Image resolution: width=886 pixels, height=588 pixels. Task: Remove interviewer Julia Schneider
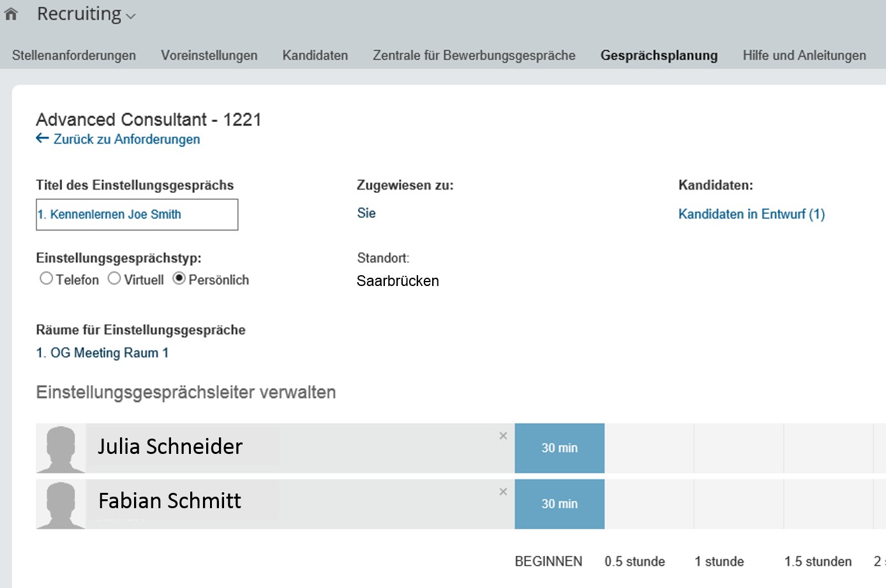503,436
